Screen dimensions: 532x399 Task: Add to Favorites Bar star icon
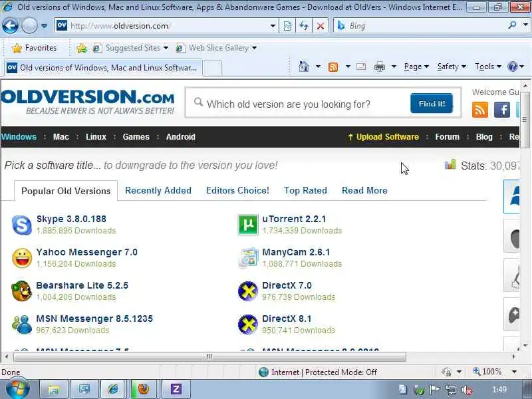coord(82,48)
